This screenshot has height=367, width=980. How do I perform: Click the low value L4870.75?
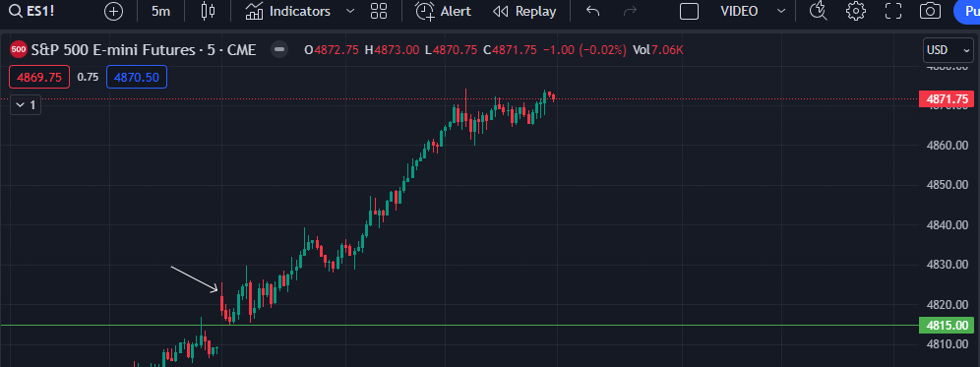click(x=451, y=50)
